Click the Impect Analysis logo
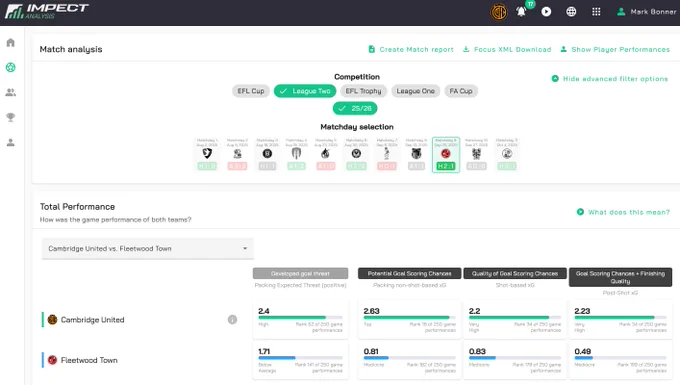This screenshot has width=680, height=385. pyautogui.click(x=47, y=11)
